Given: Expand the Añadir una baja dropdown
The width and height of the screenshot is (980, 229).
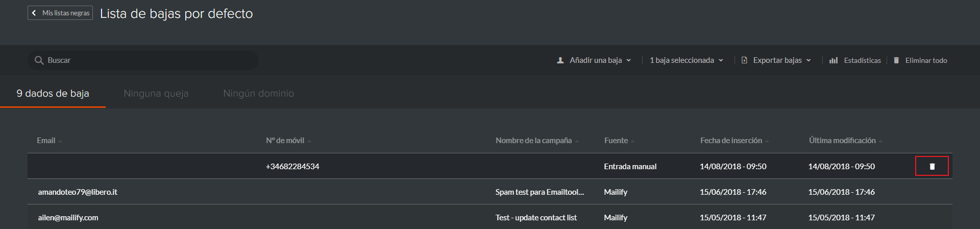Looking at the screenshot, I should (594, 60).
